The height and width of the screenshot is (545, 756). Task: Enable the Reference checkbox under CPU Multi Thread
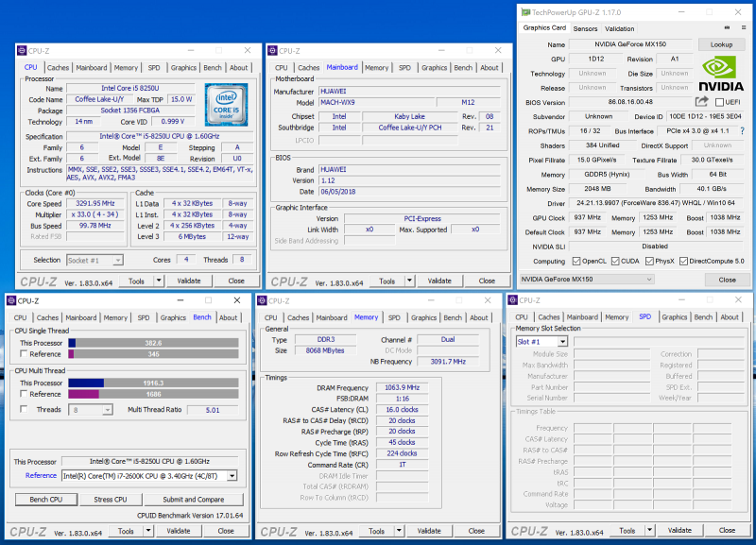click(23, 394)
